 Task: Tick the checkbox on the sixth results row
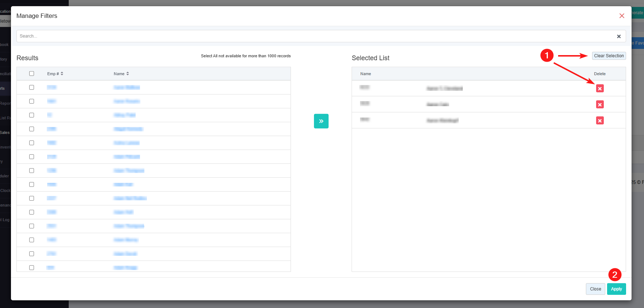[x=31, y=157]
